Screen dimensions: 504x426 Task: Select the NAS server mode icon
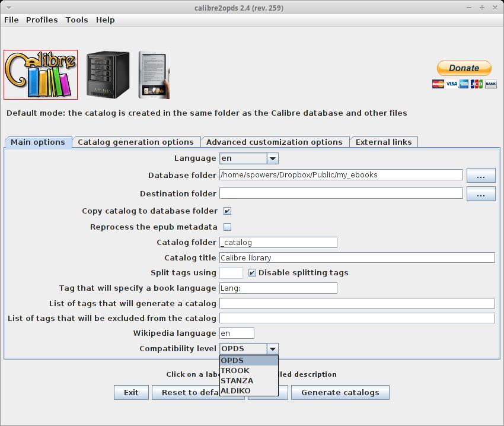point(107,75)
